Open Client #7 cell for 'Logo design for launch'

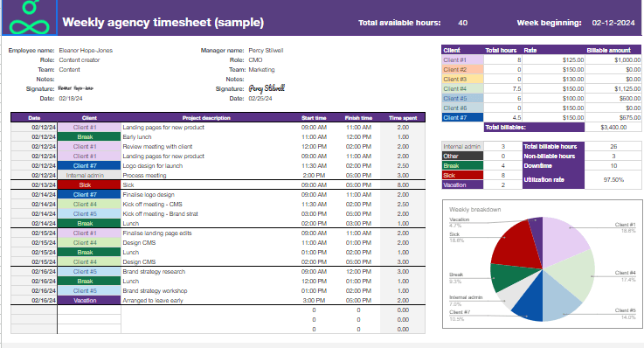[89, 165]
